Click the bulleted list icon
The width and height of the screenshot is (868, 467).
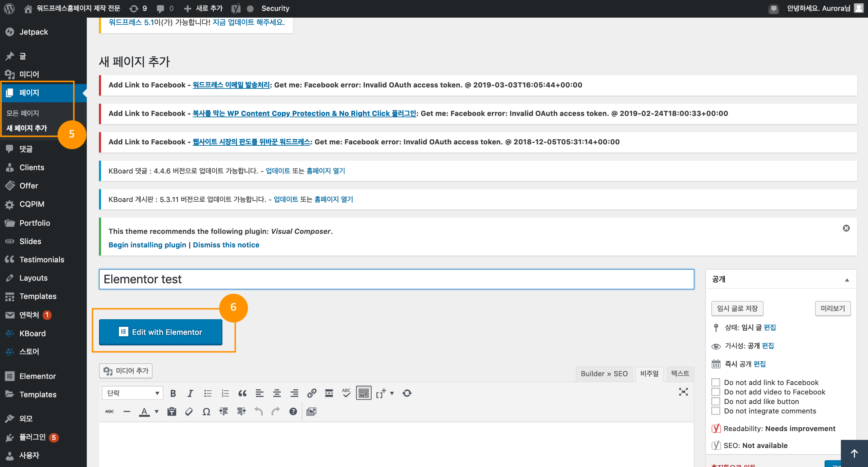208,393
